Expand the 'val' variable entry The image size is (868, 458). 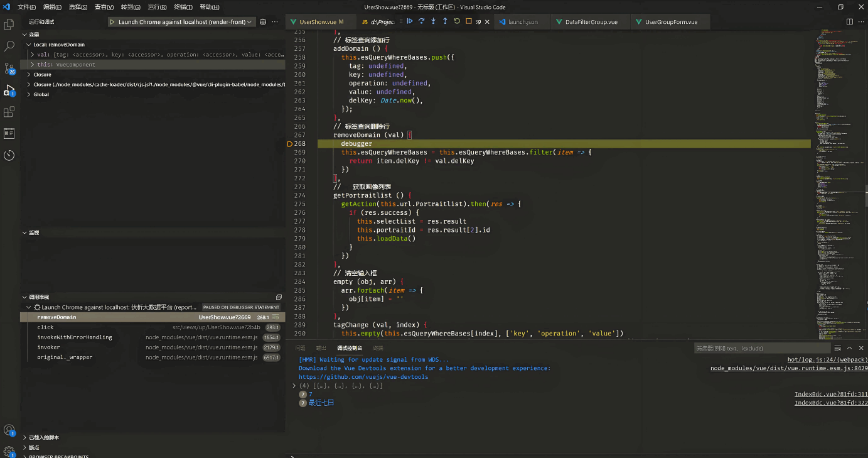(x=33, y=55)
